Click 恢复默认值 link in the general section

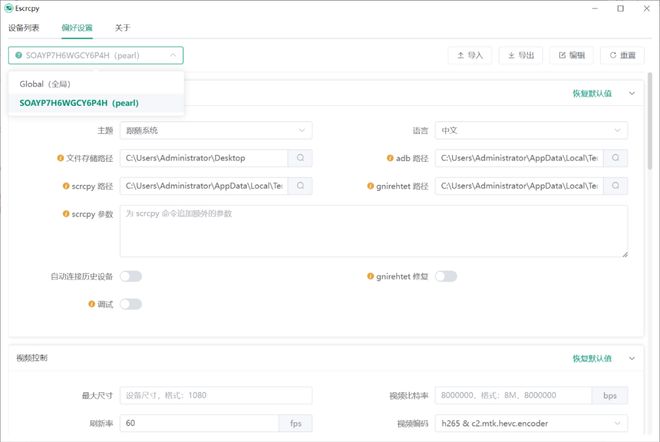click(x=592, y=93)
